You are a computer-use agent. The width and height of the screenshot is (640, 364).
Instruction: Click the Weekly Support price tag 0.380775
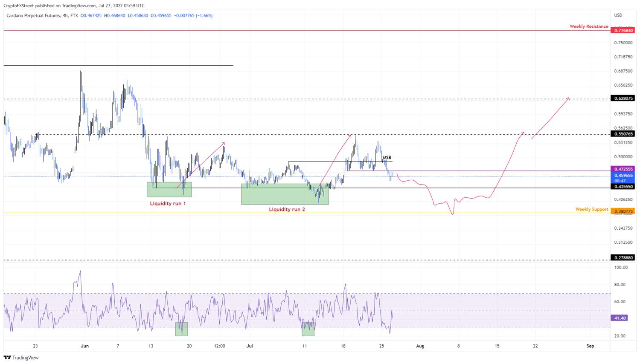tap(623, 211)
